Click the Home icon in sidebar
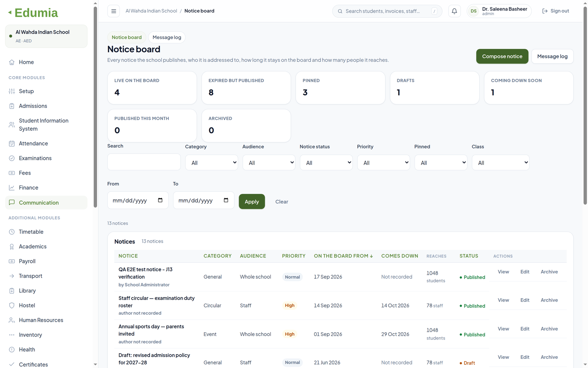Screen dimensions: 588x368 [12, 62]
